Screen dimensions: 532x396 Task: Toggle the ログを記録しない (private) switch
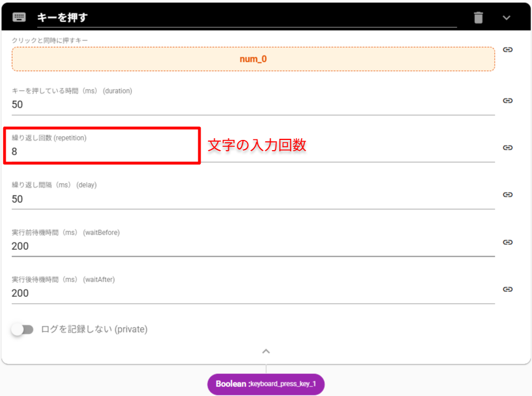pyautogui.click(x=23, y=330)
